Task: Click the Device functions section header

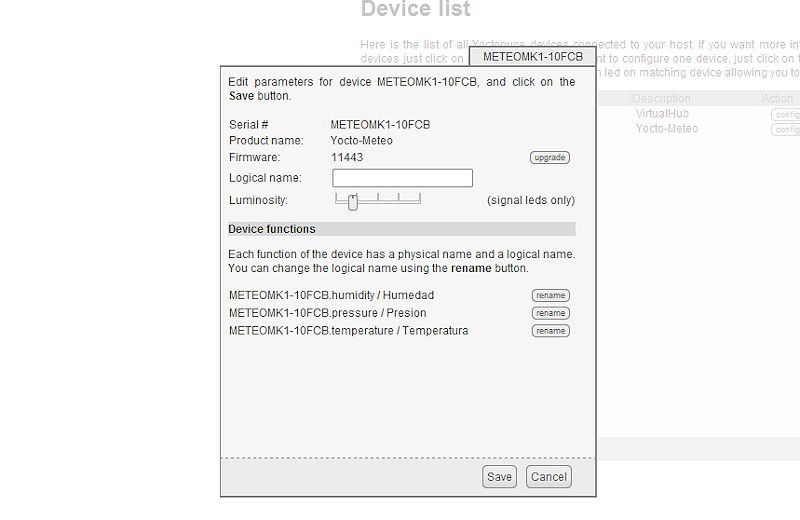Action: point(402,229)
